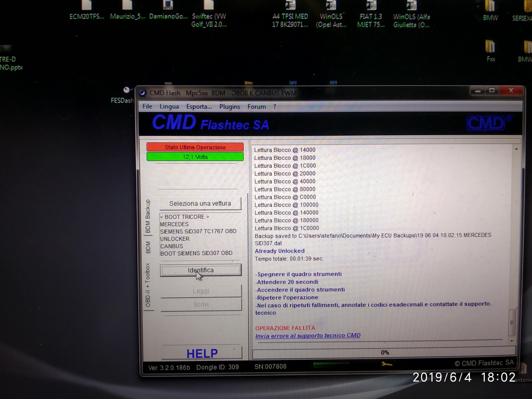Click the 'OPERAZIONE FALLITA' log line
The width and height of the screenshot is (532, 399).
pos(285,328)
